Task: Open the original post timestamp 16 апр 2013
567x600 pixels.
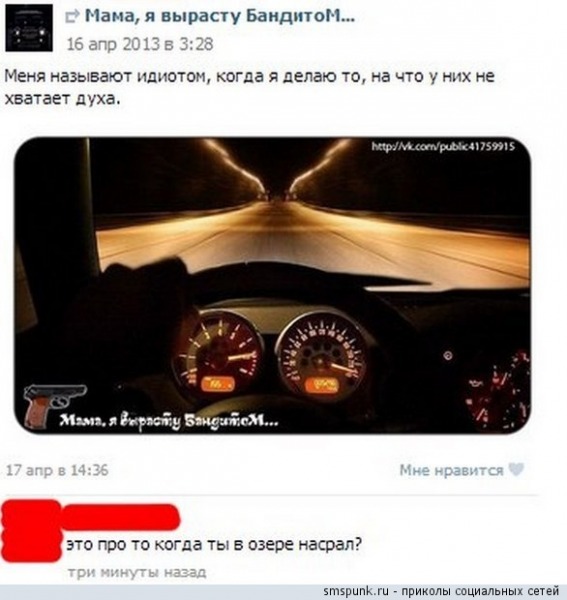Action: 140,44
